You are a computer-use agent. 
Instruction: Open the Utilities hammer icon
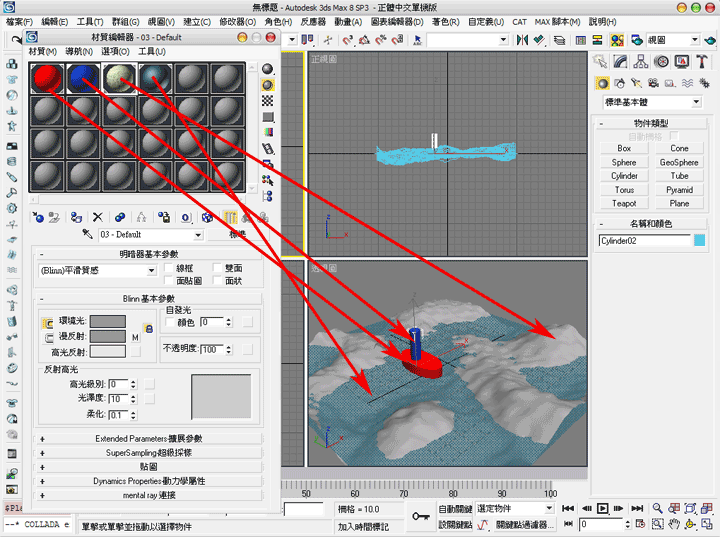coord(702,62)
